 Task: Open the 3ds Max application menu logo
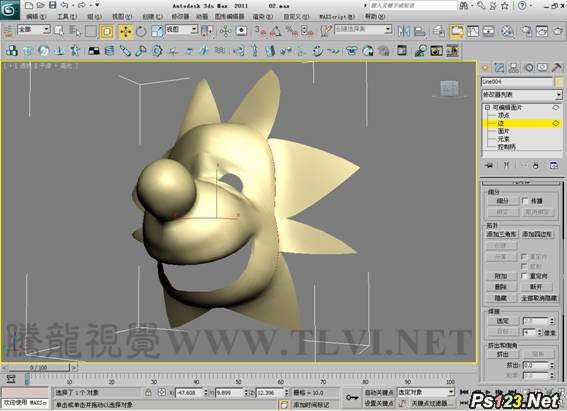[9, 10]
